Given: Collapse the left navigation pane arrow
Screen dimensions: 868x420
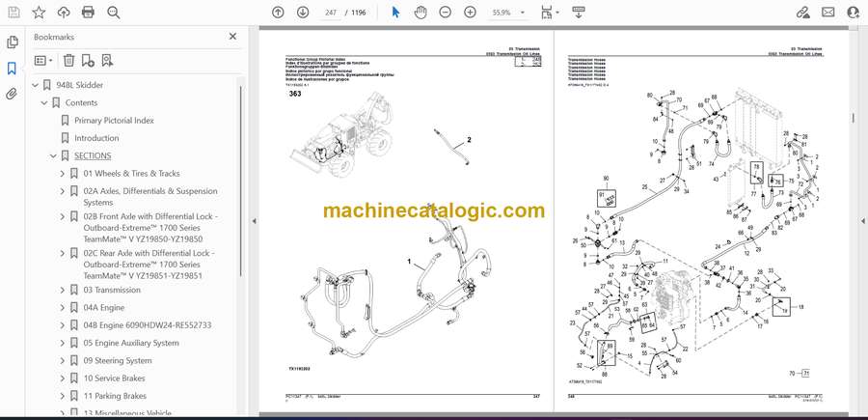Looking at the screenshot, I should point(254,221).
